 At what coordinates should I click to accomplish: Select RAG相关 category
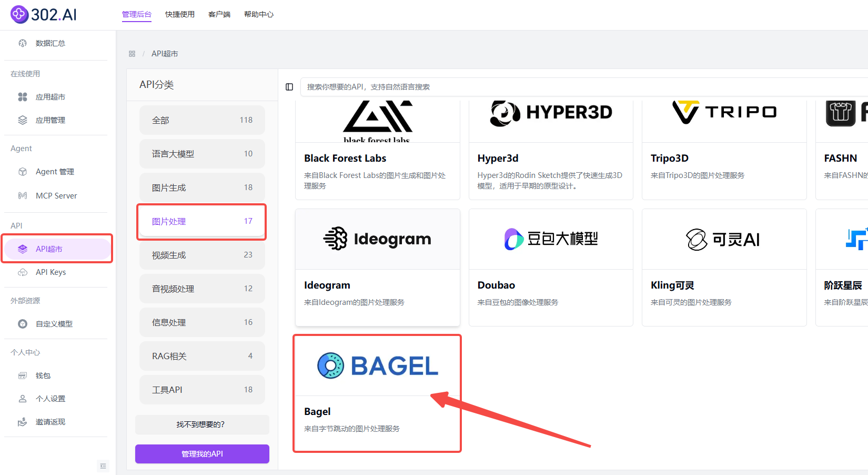click(x=202, y=356)
